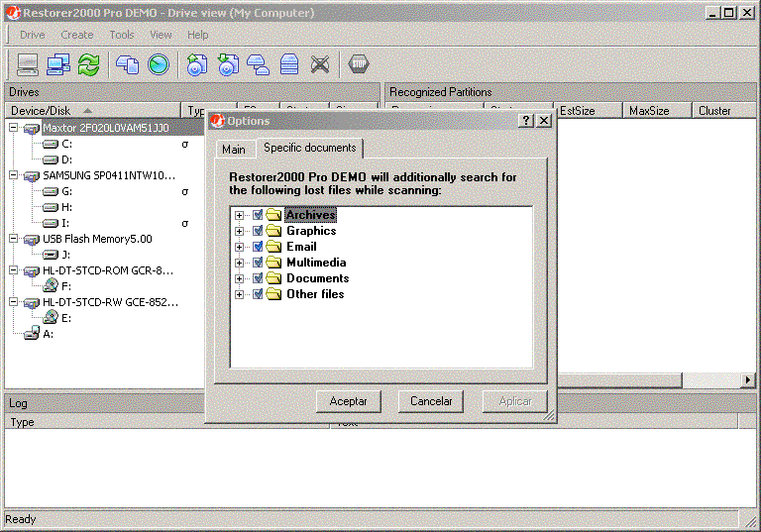Open the Help menu
761x532 pixels.
pos(198,35)
